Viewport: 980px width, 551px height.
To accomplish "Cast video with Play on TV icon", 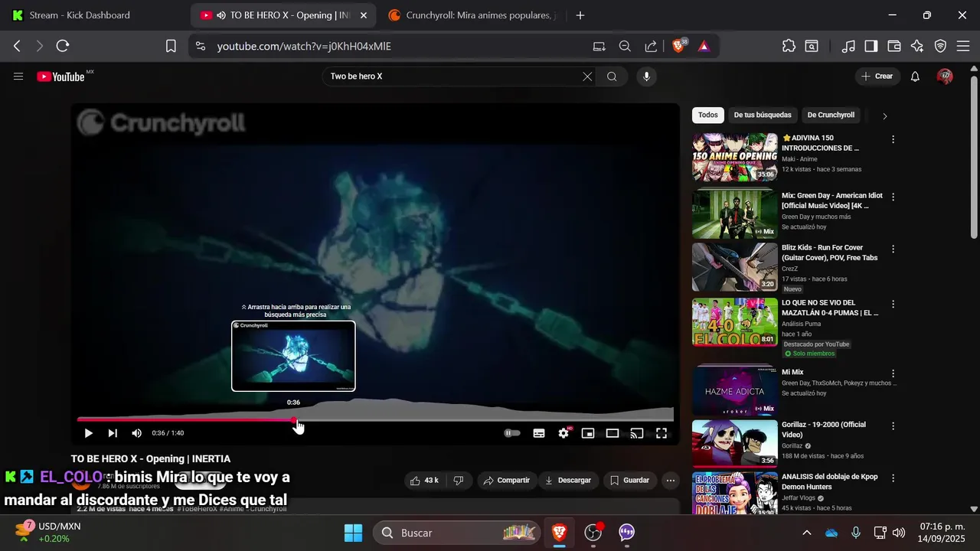I will pyautogui.click(x=637, y=433).
